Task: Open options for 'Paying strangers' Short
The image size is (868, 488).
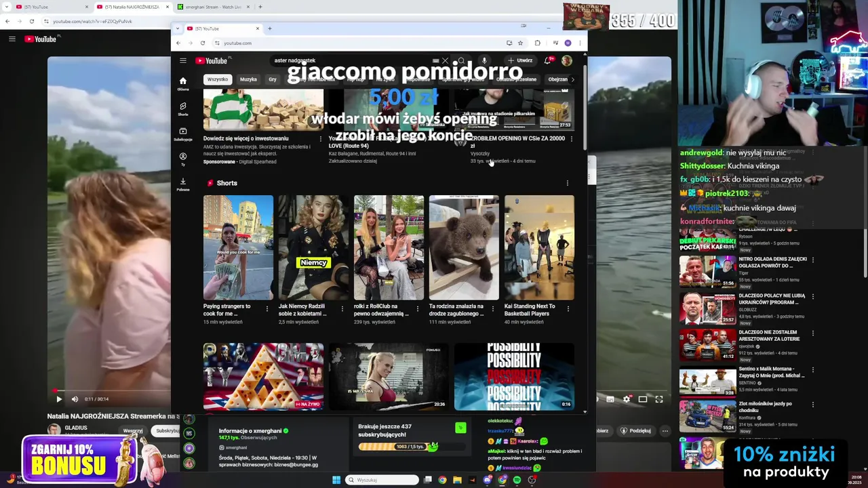Action: tap(267, 309)
